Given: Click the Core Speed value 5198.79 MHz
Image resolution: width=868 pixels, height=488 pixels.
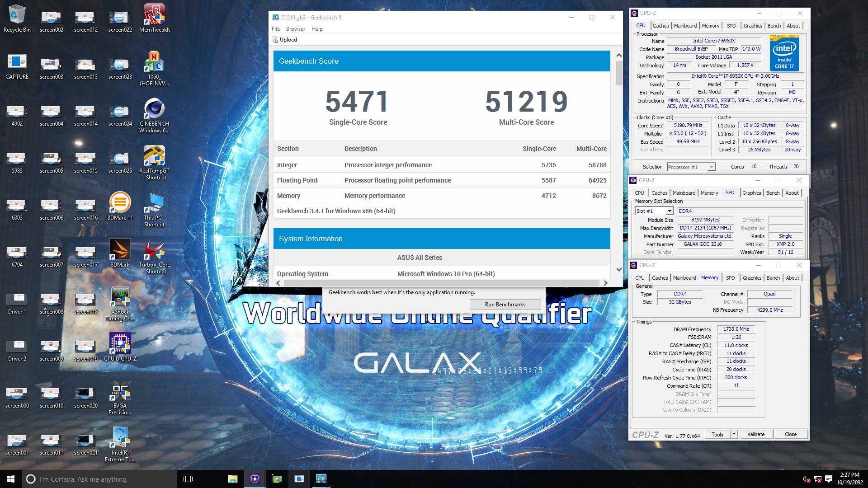Looking at the screenshot, I should 688,125.
